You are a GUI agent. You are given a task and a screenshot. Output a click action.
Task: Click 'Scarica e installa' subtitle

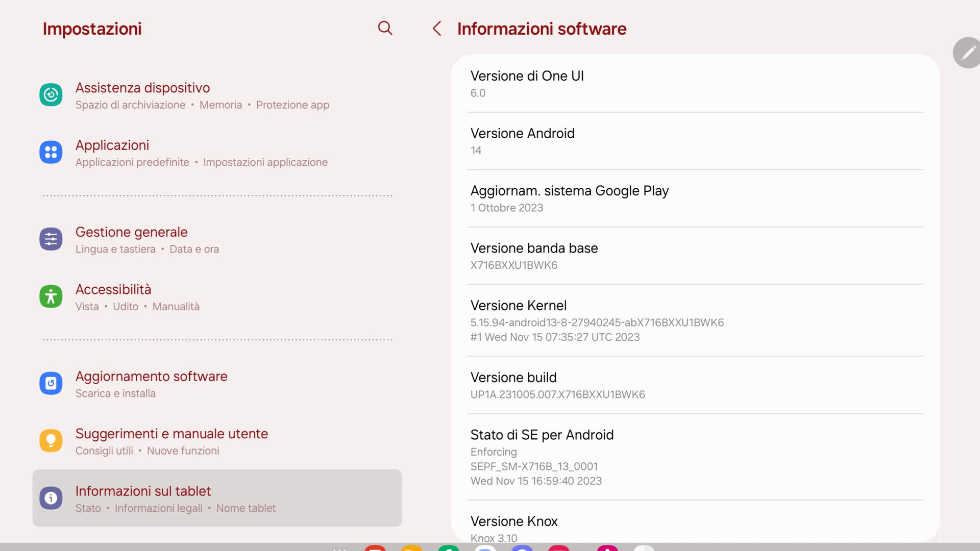click(x=115, y=393)
